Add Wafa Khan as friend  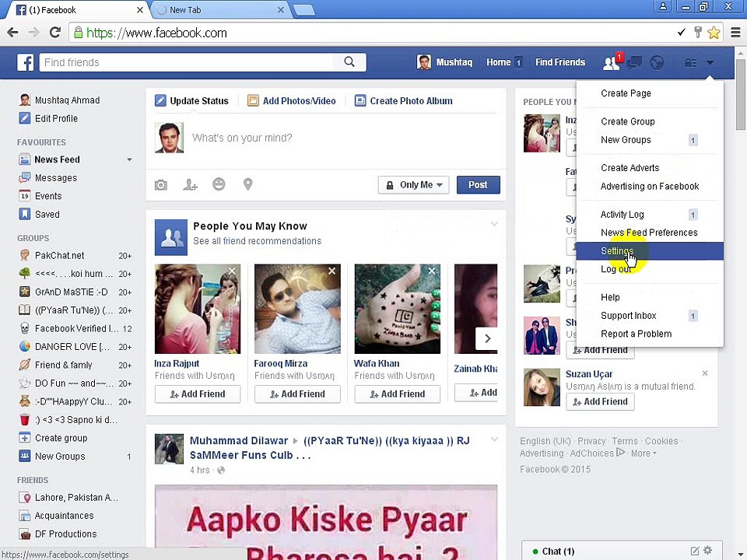[x=398, y=394]
